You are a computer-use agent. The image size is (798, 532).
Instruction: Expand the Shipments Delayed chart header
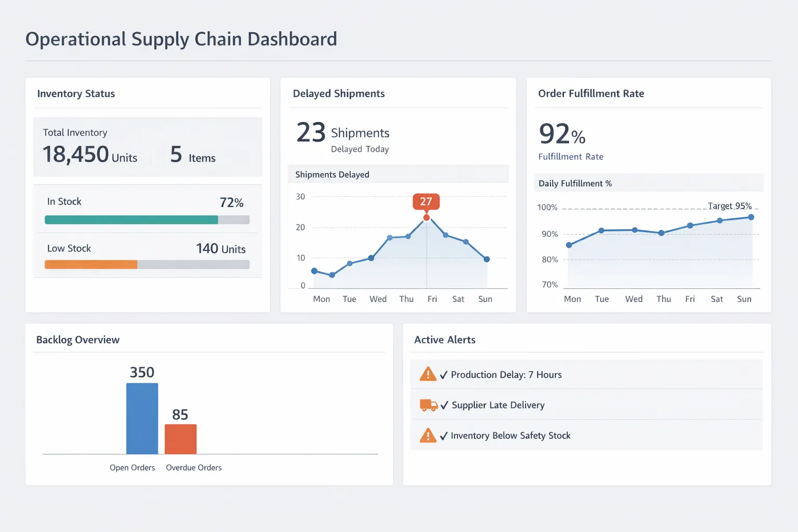tap(332, 174)
